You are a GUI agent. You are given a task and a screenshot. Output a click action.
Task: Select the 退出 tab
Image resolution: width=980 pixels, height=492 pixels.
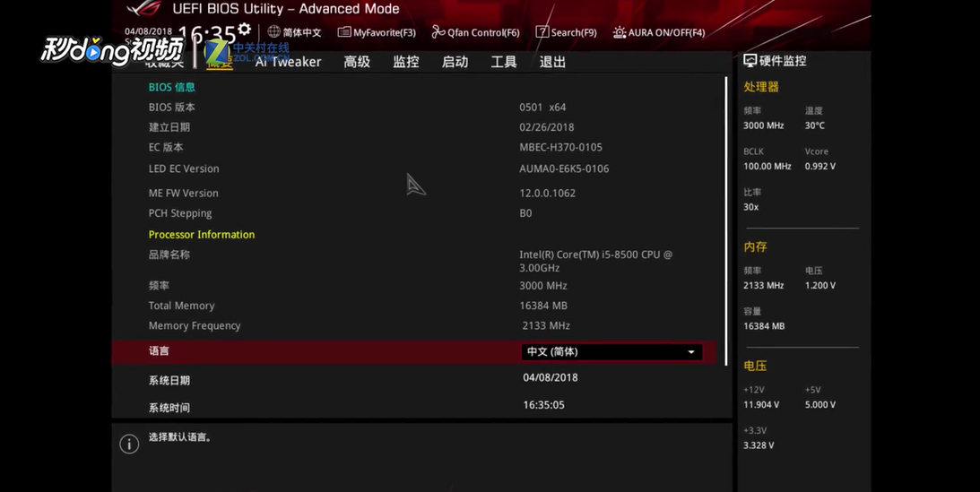tap(552, 62)
